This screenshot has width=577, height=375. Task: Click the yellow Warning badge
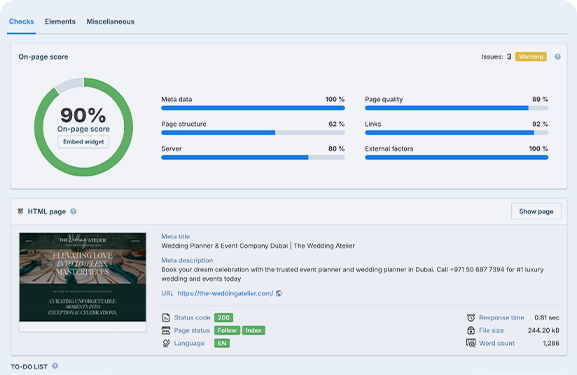pyautogui.click(x=531, y=57)
